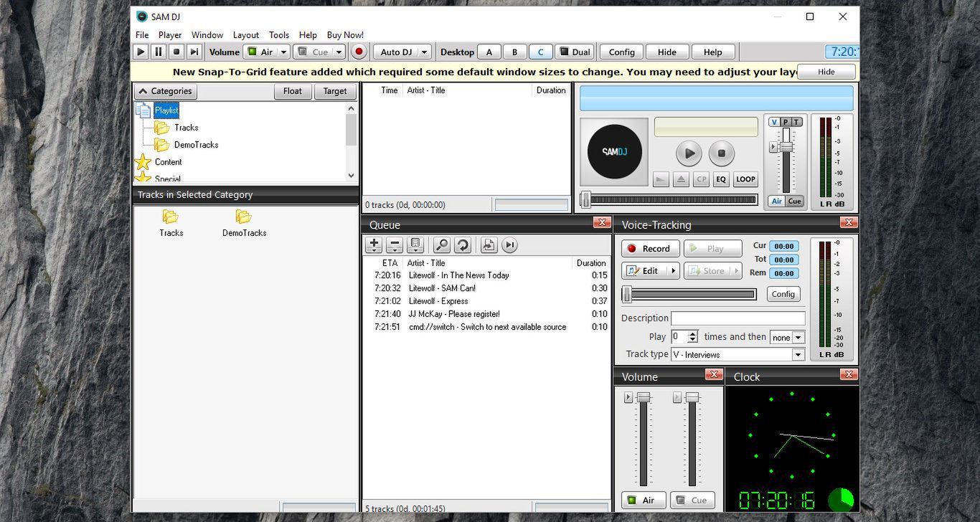Screen dimensions: 980x522
Task: Open the Track type dropdown
Action: (798, 355)
